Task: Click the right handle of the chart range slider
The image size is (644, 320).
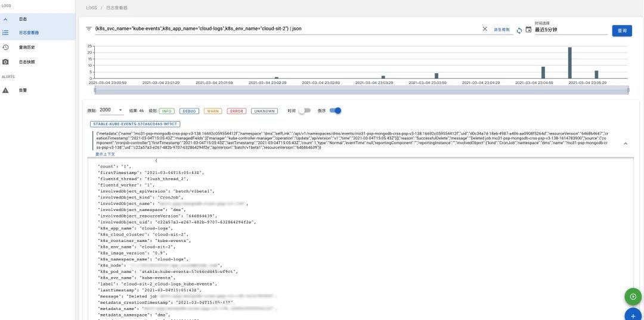Action: pos(628,90)
